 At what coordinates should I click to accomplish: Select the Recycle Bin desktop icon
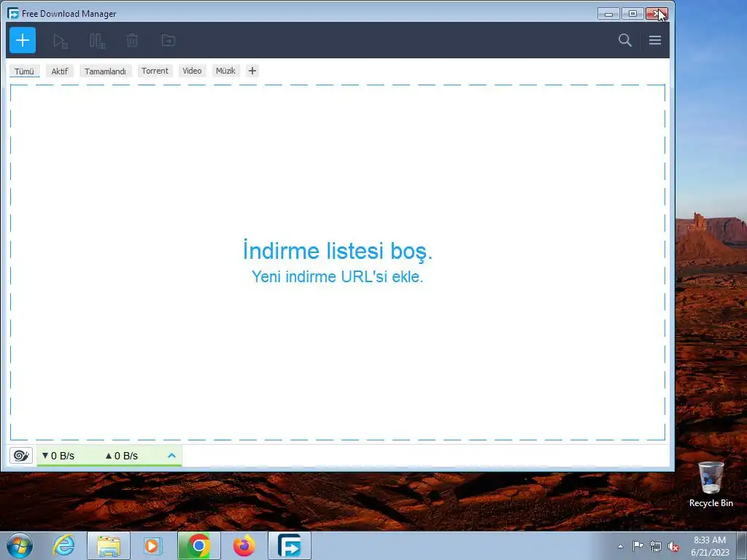(711, 484)
